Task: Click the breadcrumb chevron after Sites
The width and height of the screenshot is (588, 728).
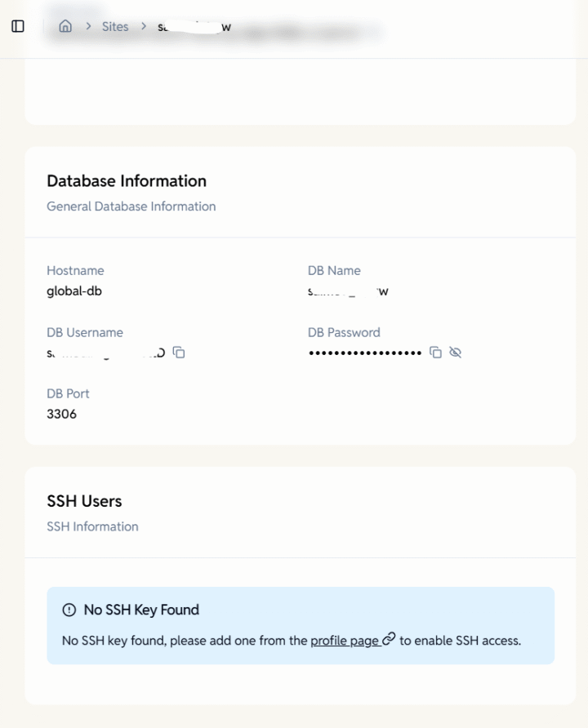Action: click(x=144, y=26)
